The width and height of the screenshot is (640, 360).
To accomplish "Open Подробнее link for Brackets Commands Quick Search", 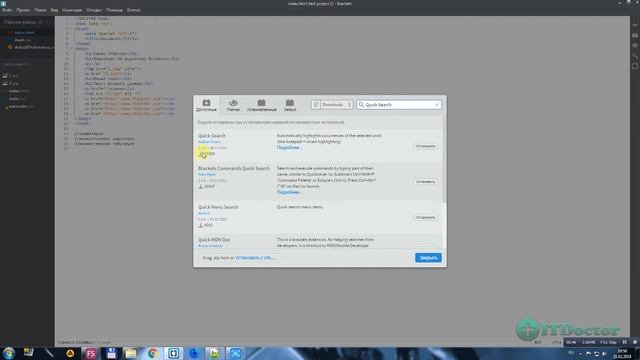I will (x=289, y=192).
